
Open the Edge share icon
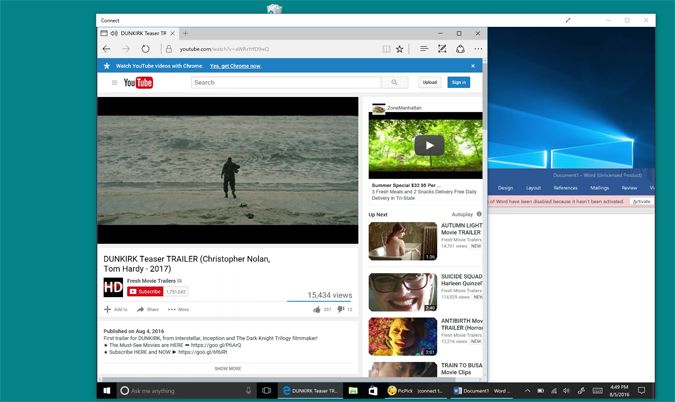coord(460,49)
